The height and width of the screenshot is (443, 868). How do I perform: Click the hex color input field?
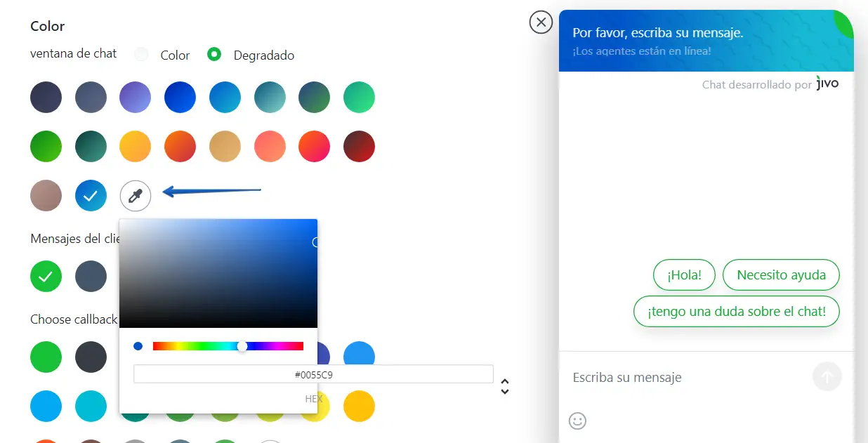pos(313,374)
